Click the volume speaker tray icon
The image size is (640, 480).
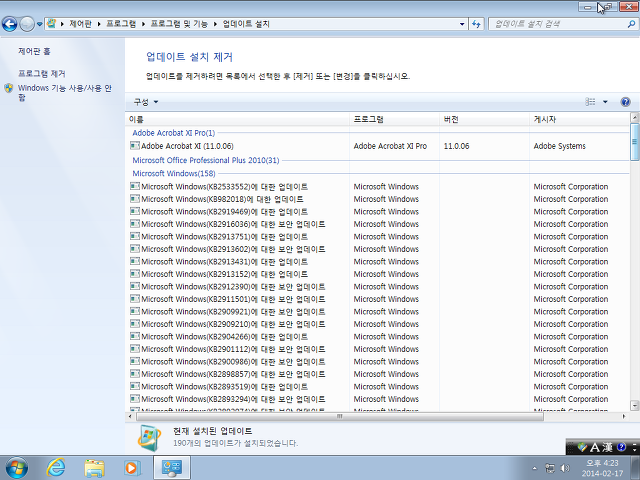point(565,468)
